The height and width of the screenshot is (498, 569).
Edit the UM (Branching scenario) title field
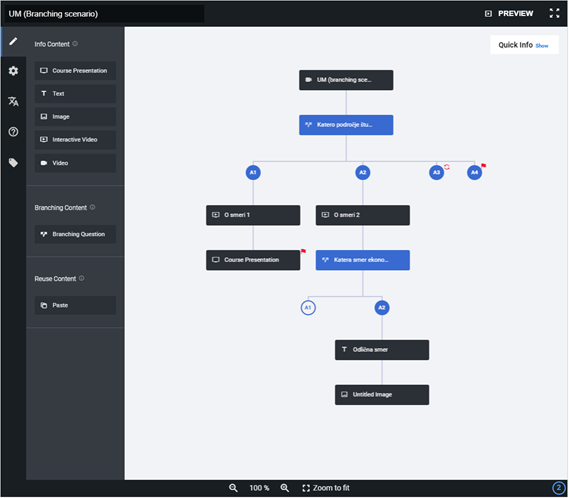[x=104, y=14]
